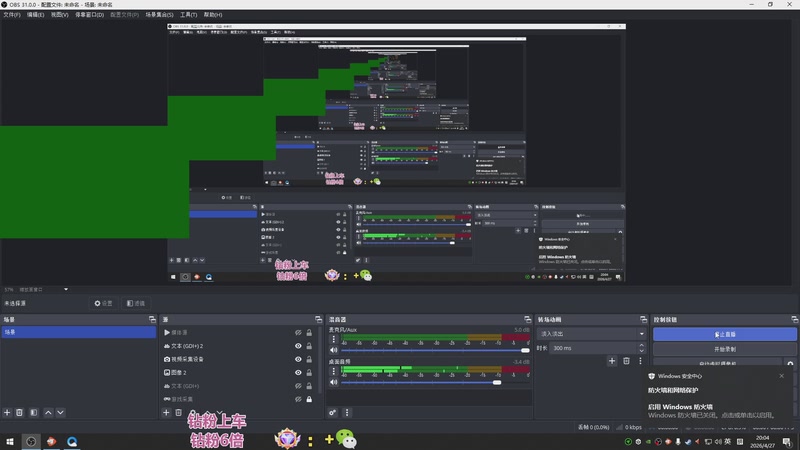Open scene filters icon in Scenes panel
Image resolution: width=800 pixels, height=450 pixels.
click(x=34, y=412)
